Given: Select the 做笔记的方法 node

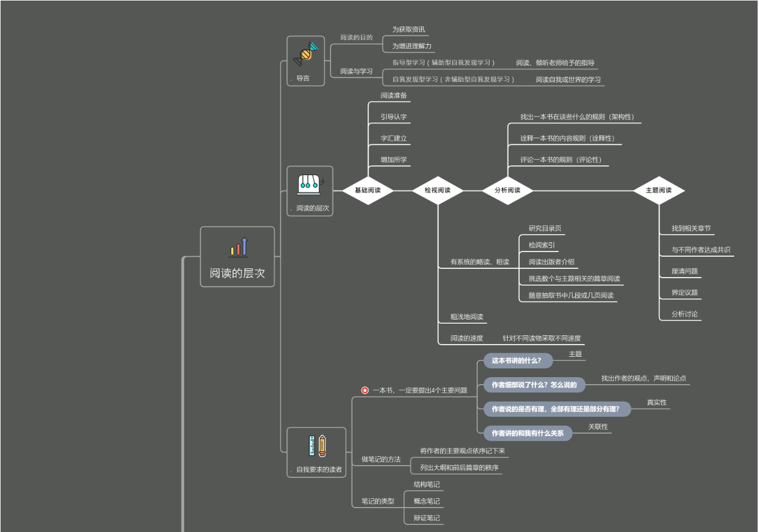Looking at the screenshot, I should pyautogui.click(x=381, y=459).
